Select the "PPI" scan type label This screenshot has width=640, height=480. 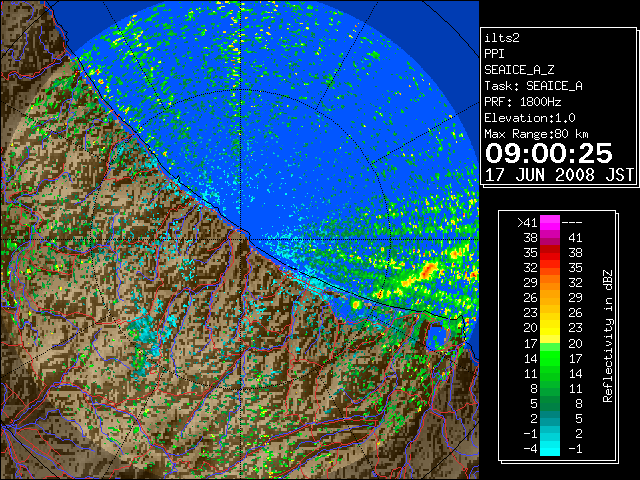point(494,54)
